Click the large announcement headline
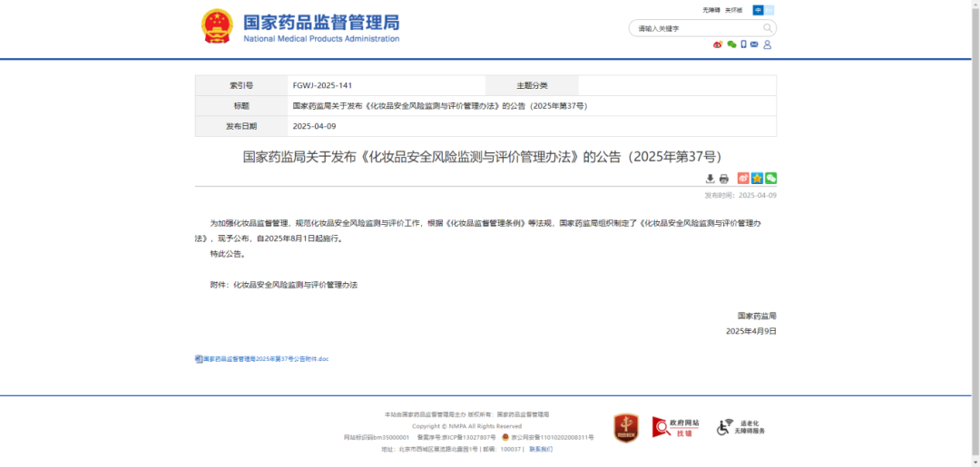 [x=485, y=156]
